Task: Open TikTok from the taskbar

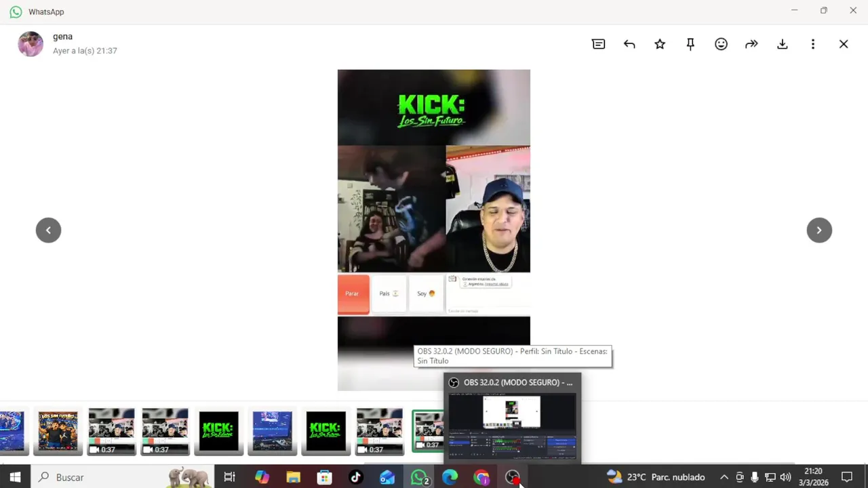Action: [x=355, y=477]
